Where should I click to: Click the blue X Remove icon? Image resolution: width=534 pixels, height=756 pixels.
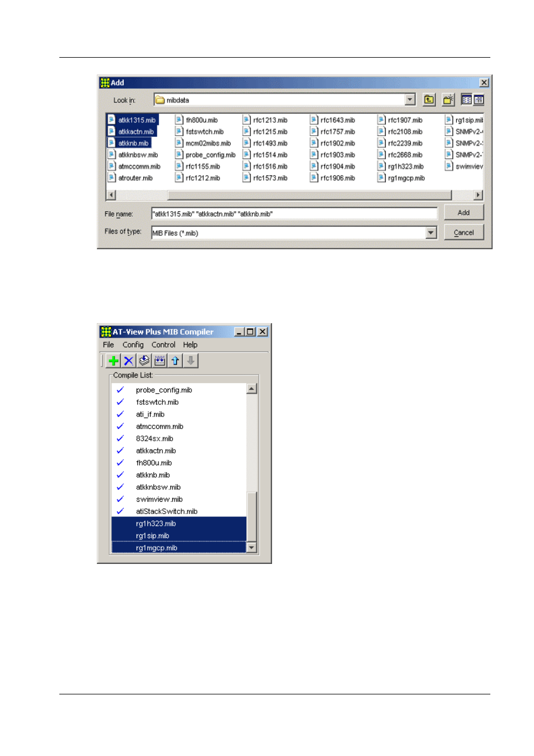[129, 361]
